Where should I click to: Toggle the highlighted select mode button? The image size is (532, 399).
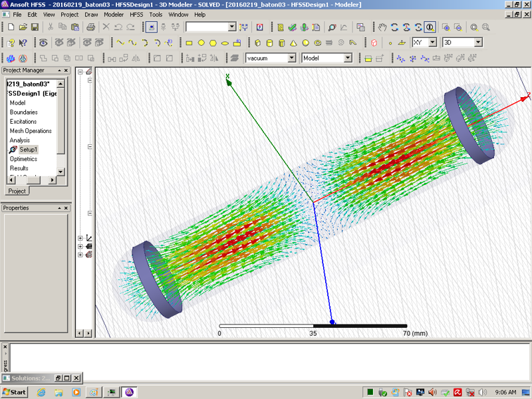tap(152, 27)
